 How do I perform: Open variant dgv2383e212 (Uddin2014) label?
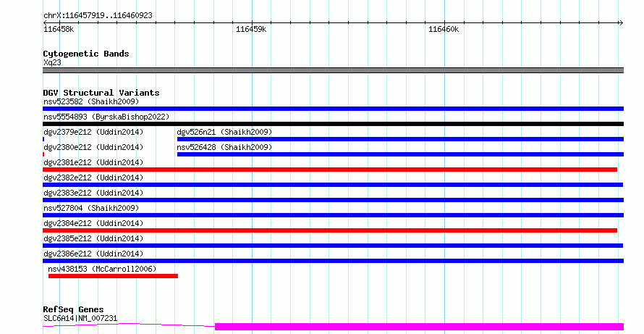click(93, 193)
